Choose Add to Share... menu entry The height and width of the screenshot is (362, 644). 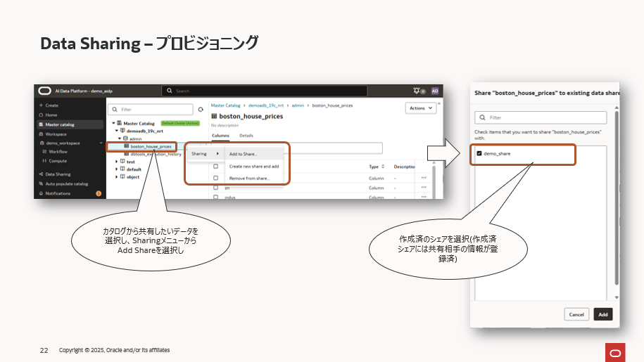click(254, 154)
